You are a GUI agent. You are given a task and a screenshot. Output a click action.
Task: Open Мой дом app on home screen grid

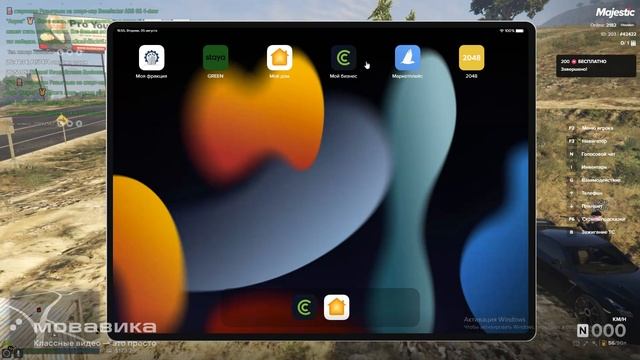280,58
